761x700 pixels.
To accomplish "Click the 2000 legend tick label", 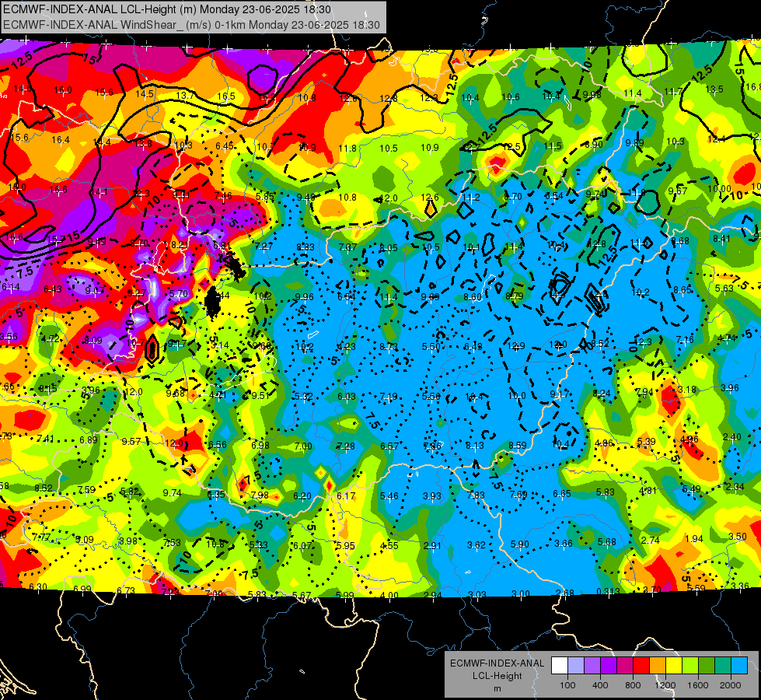I will (731, 685).
